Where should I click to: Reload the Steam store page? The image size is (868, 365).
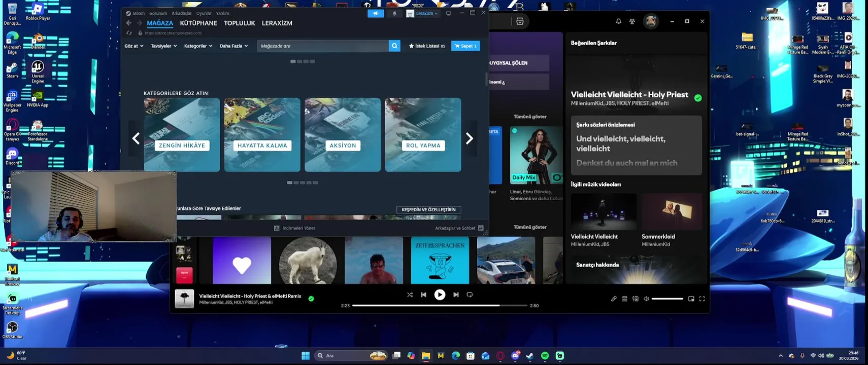point(129,33)
